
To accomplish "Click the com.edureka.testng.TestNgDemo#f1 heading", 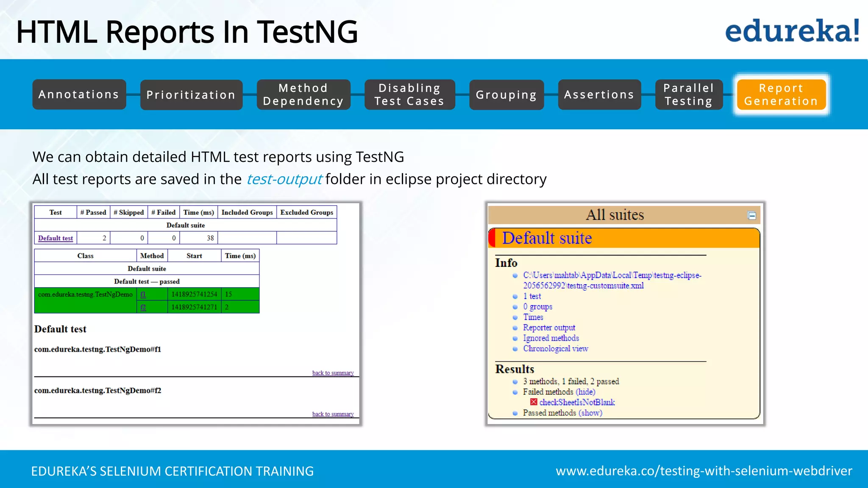I will click(97, 349).
